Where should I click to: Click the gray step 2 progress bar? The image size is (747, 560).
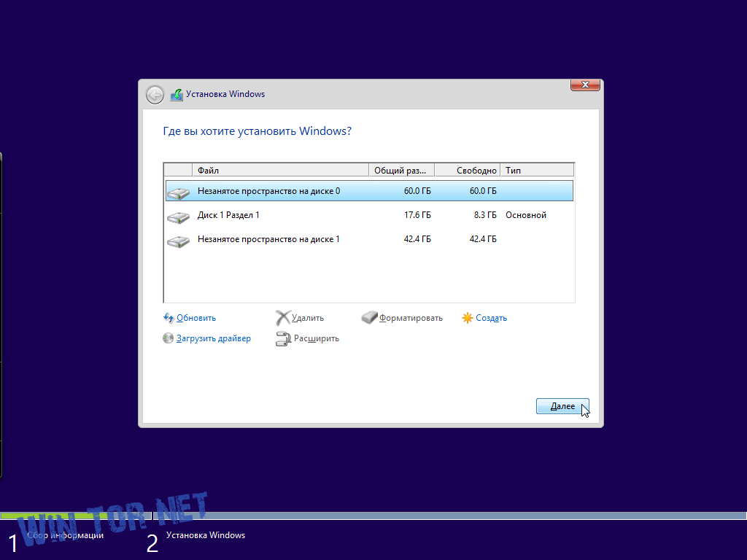click(449, 516)
